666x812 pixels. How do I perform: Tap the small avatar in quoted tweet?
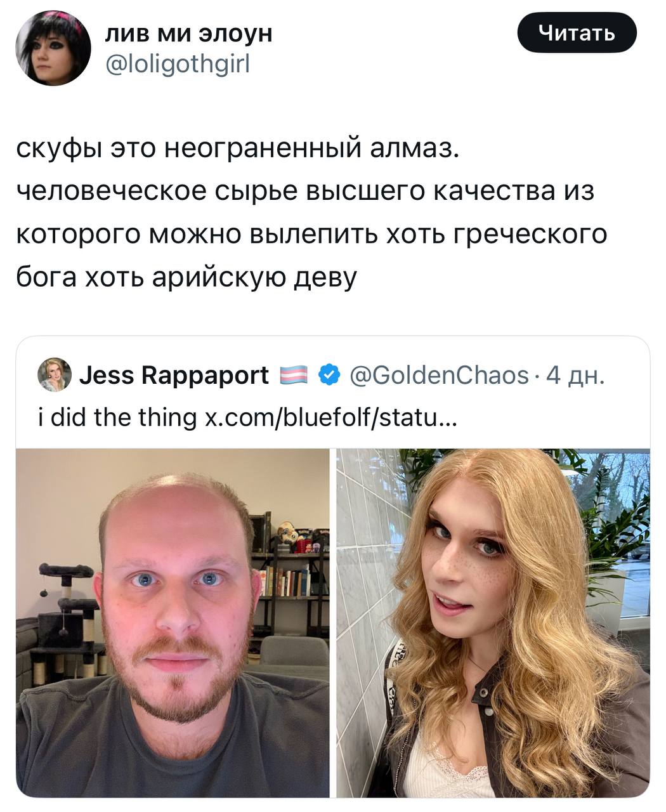click(x=54, y=375)
